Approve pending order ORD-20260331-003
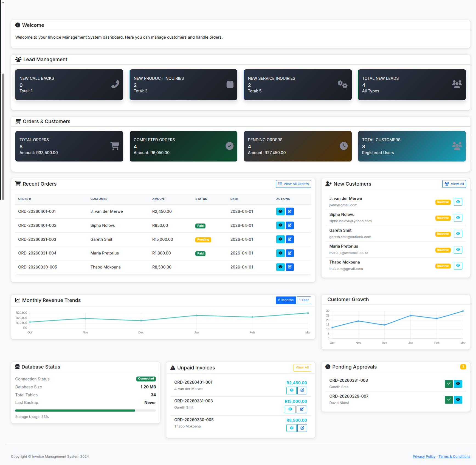Viewport: 476px width, 465px height. pyautogui.click(x=449, y=384)
